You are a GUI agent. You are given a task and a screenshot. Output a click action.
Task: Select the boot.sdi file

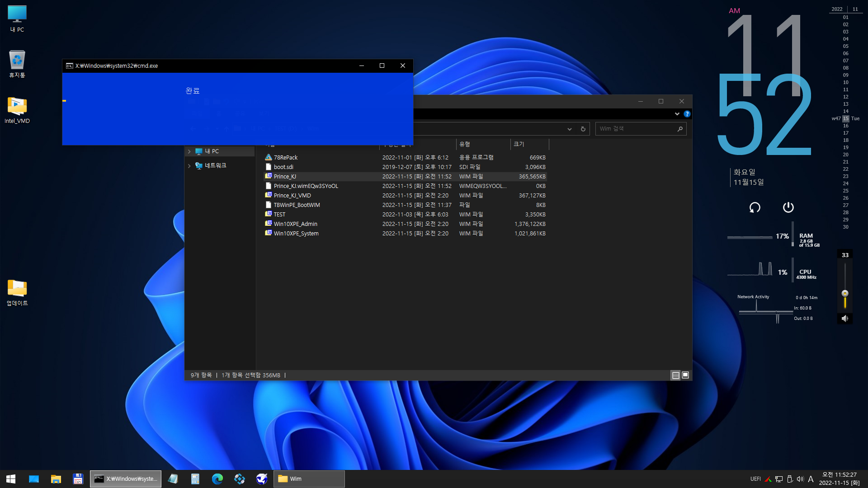pos(283,167)
